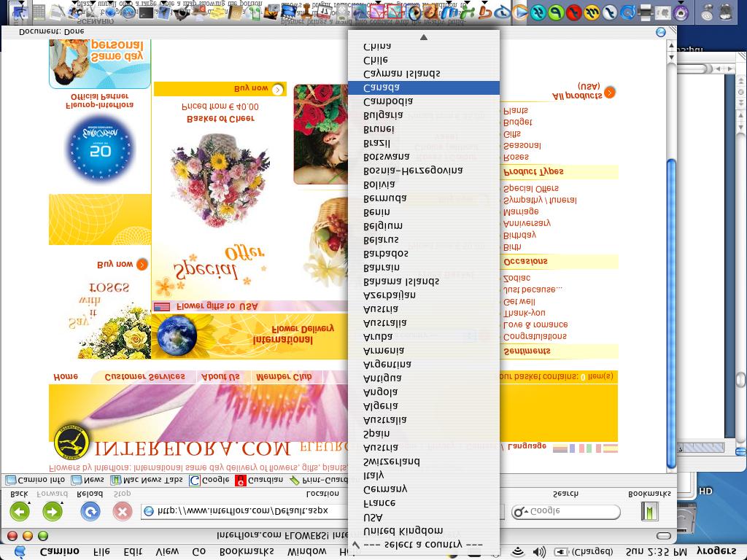Toggle toolbar with the title bar pill button

click(x=664, y=536)
